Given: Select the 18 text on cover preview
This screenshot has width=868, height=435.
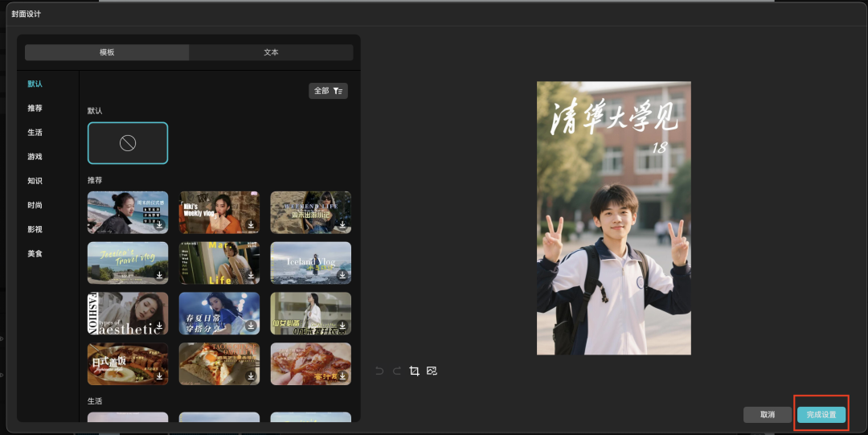Looking at the screenshot, I should point(660,147).
